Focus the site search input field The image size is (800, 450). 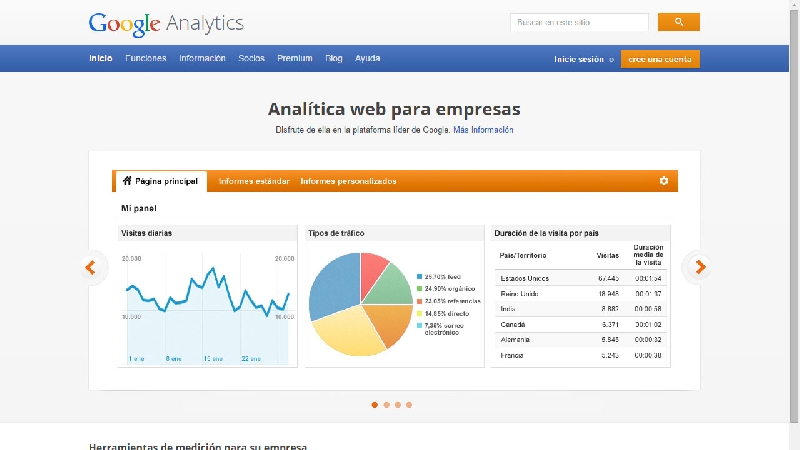pos(579,22)
